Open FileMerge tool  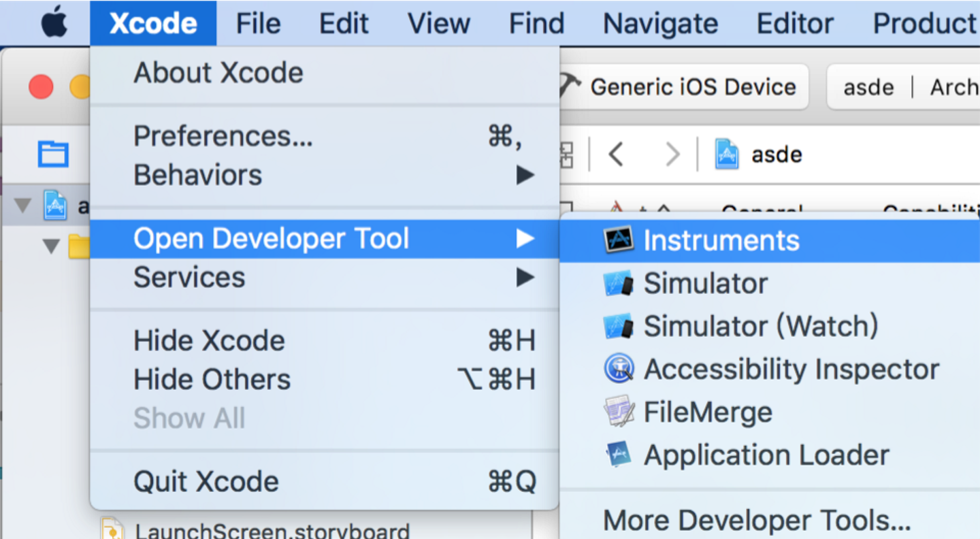pos(770,412)
